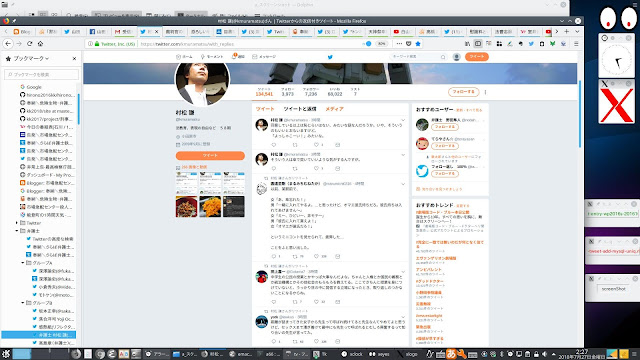Open the Firefox hamburger menu
This screenshot has height=360, width=640.
[576, 44]
